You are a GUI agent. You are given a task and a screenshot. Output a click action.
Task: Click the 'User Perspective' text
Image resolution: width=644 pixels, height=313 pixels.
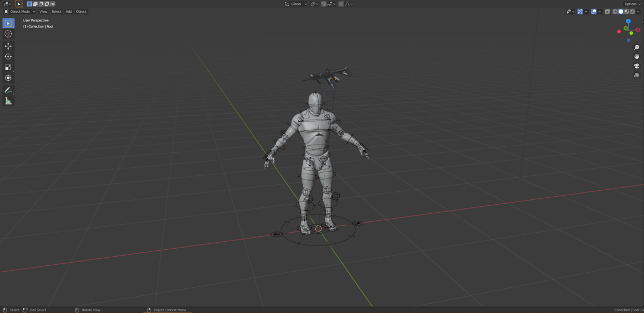pos(36,20)
